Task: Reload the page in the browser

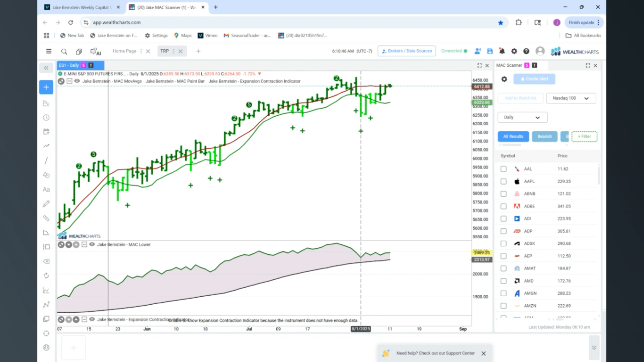Action: [70, 22]
